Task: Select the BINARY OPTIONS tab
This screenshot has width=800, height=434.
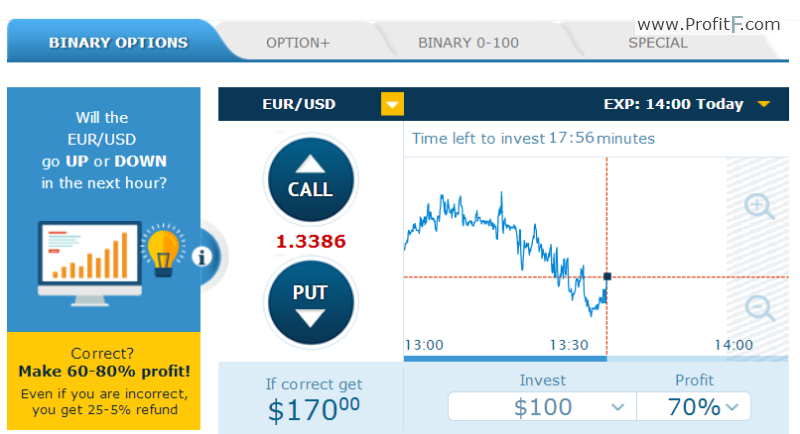Action: pos(118,42)
